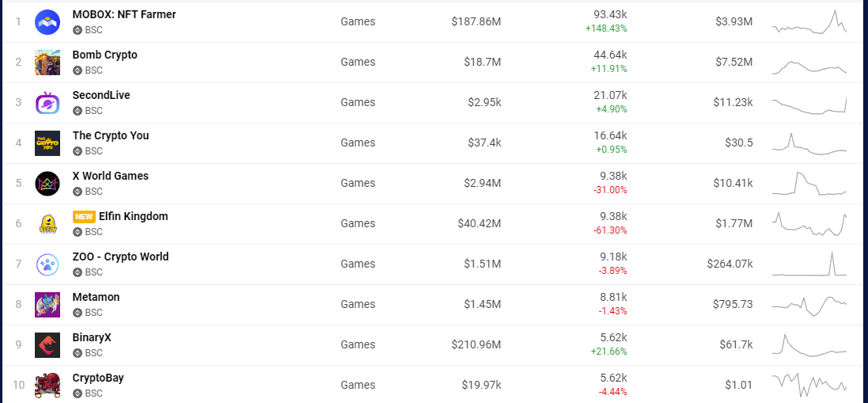The height and width of the screenshot is (403, 868).
Task: Click the Bomb Crypto game icon
Action: pyautogui.click(x=47, y=62)
